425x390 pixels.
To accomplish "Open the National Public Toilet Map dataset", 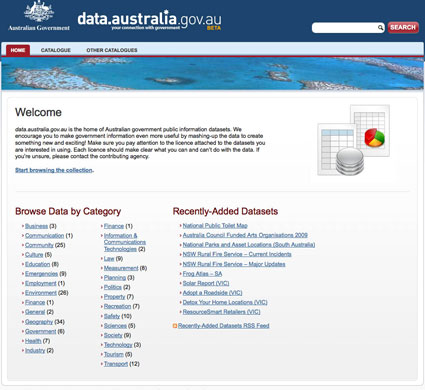I will [x=215, y=226].
